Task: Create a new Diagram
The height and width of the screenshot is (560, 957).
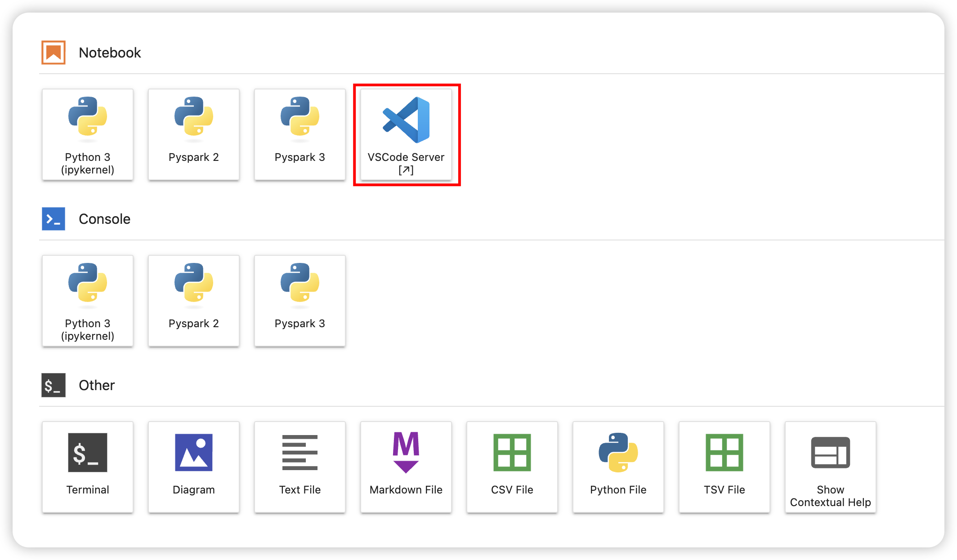Action: (x=194, y=467)
